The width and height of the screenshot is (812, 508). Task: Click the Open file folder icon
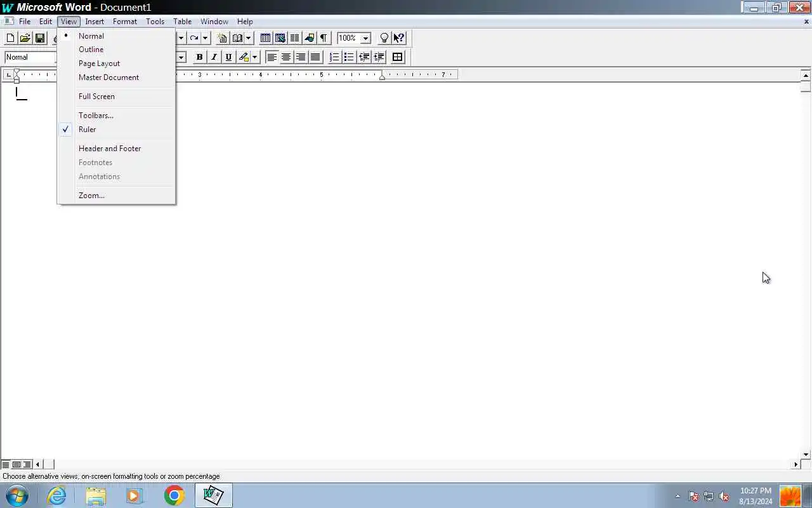click(x=25, y=38)
